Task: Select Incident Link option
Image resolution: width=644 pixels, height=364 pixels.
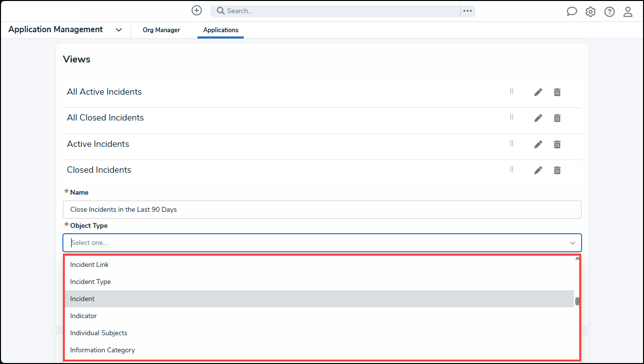Action: click(319, 264)
